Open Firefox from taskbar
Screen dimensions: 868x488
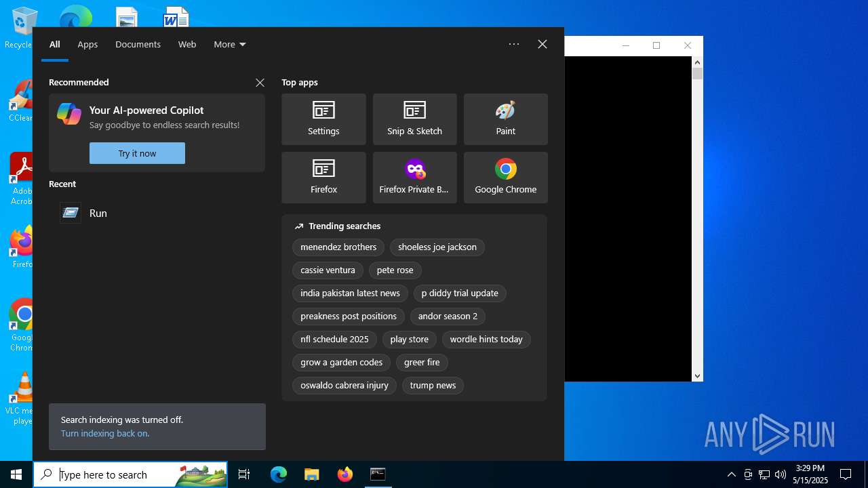point(344,474)
